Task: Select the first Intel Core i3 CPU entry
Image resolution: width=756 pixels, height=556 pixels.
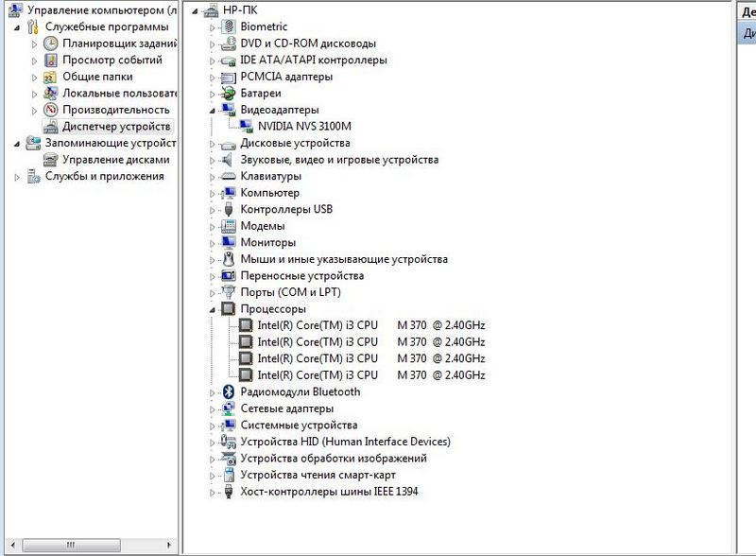Action: tap(370, 326)
